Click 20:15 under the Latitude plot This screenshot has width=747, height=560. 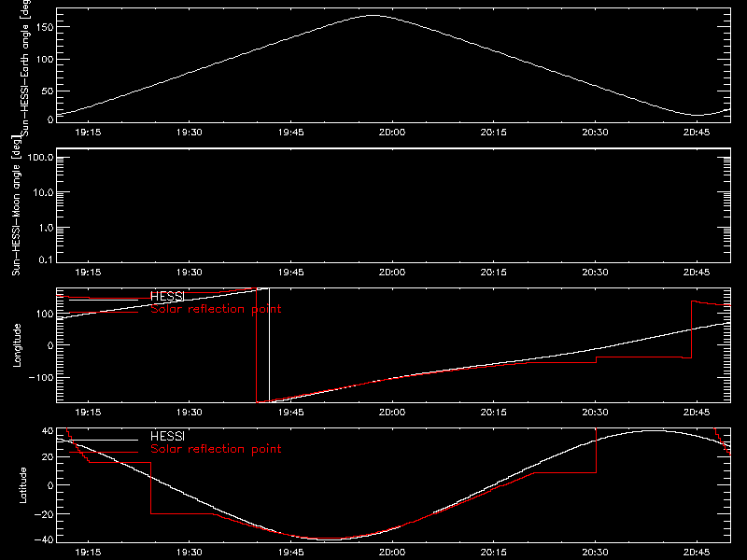[494, 553]
